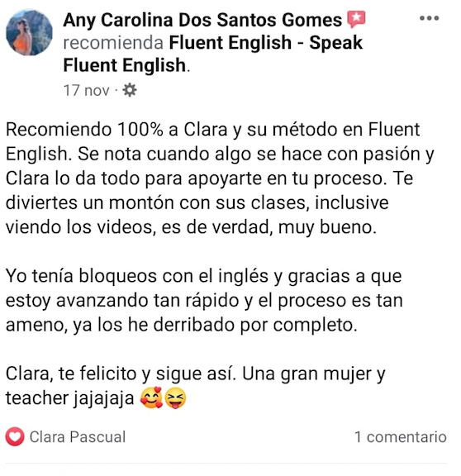The image size is (461, 476).
Task: Click the 17 nov timestamp
Action: point(86,90)
